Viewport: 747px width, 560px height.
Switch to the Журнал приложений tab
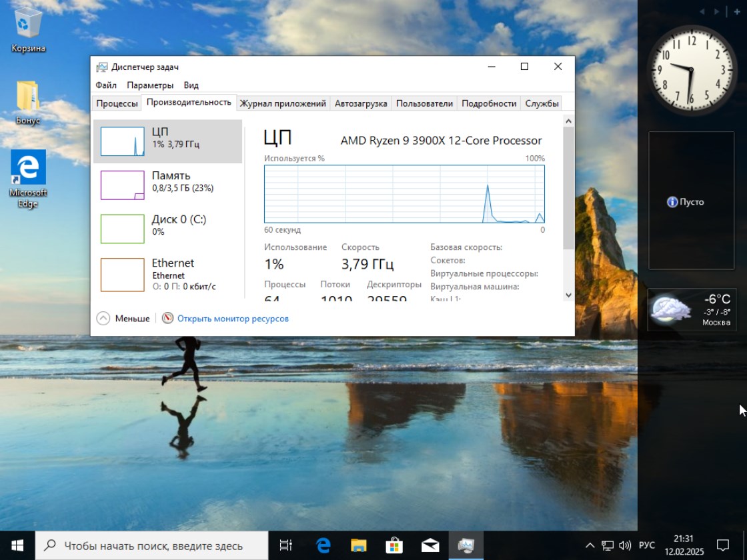point(283,103)
